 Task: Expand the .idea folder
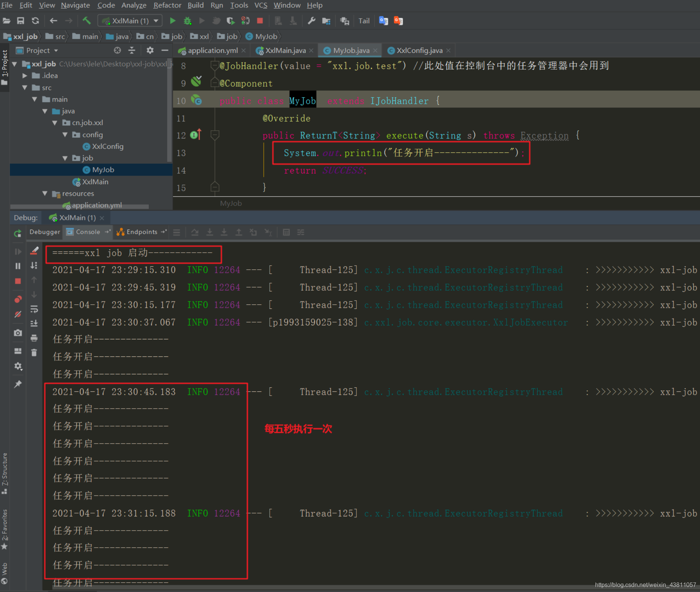25,76
